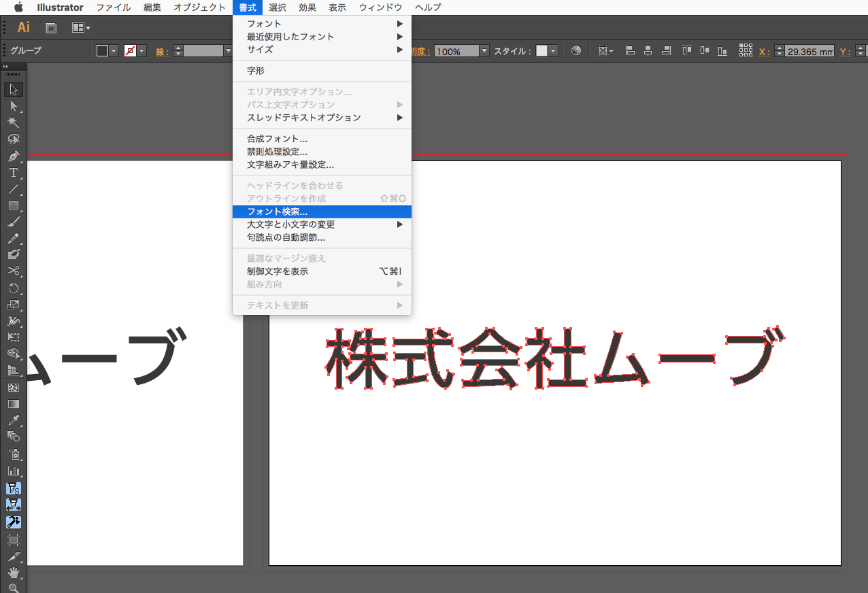Choose フォント検索... from the menu

(322, 211)
